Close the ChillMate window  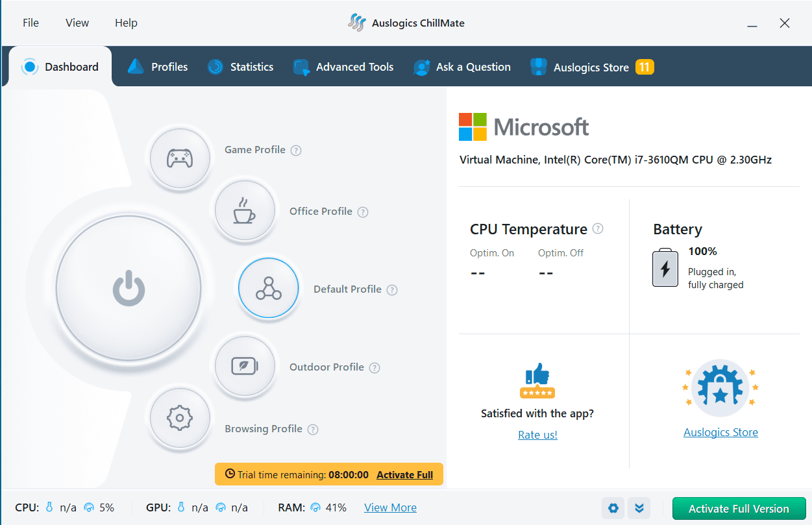coord(785,23)
